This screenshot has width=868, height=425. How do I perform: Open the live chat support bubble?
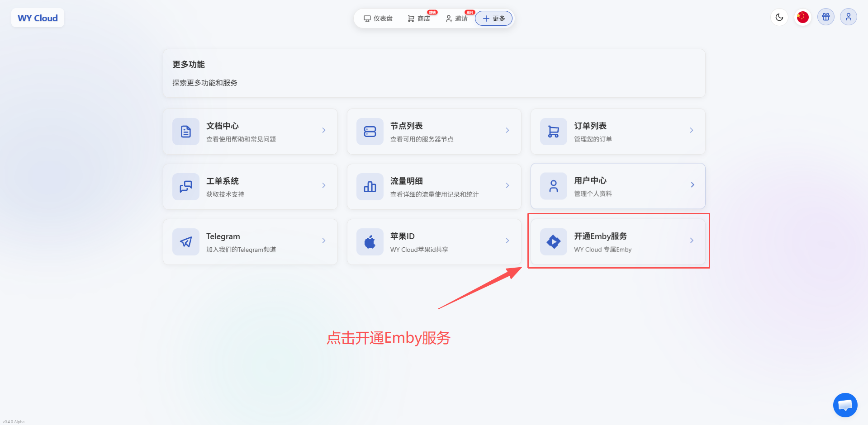pos(844,405)
